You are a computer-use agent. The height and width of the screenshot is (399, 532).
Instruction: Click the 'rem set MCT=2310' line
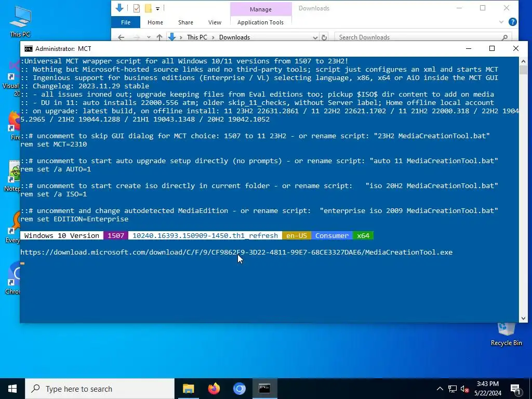click(x=54, y=144)
